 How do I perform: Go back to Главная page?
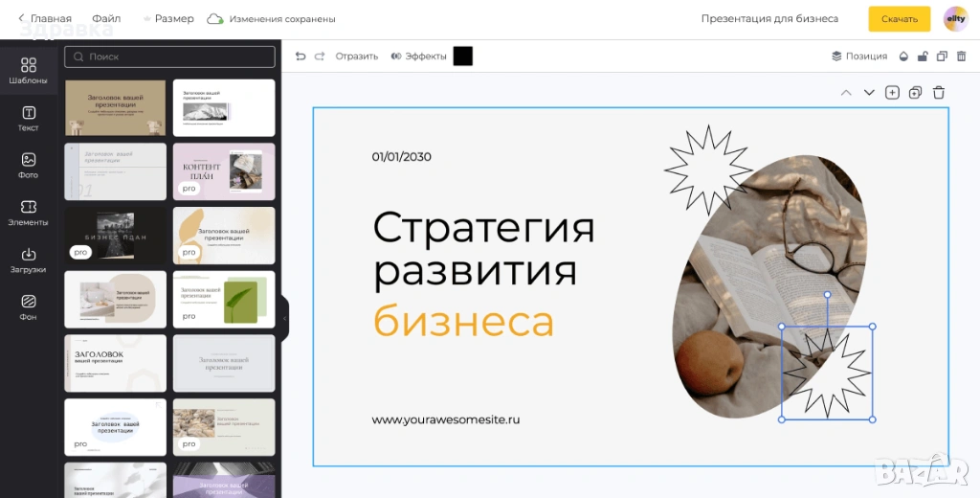click(44, 18)
